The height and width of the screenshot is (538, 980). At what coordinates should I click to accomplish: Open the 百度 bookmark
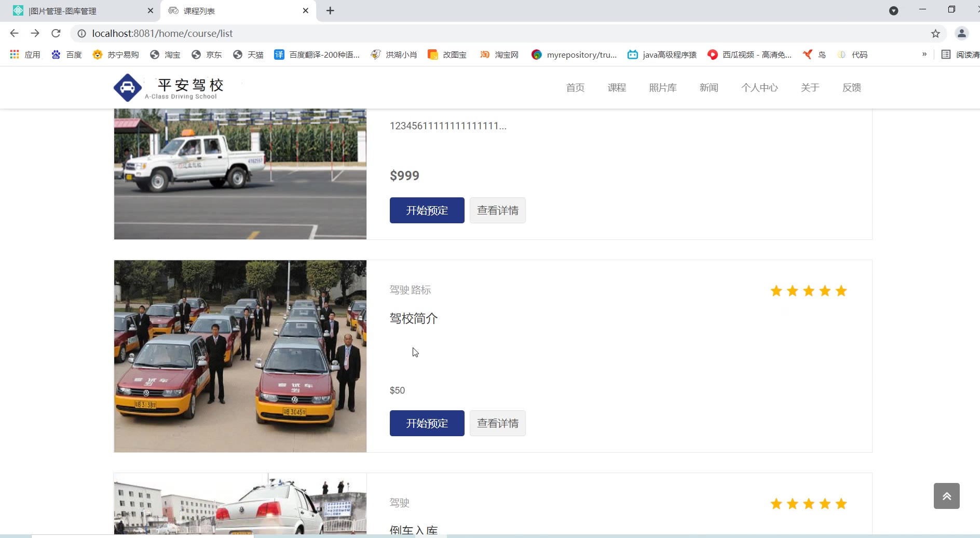(66, 55)
